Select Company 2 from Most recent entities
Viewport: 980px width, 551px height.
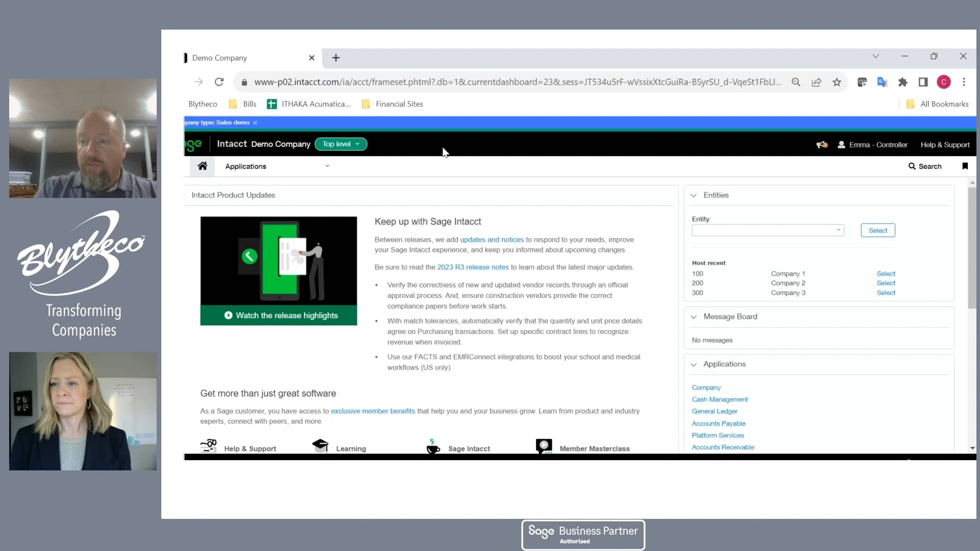click(x=886, y=283)
